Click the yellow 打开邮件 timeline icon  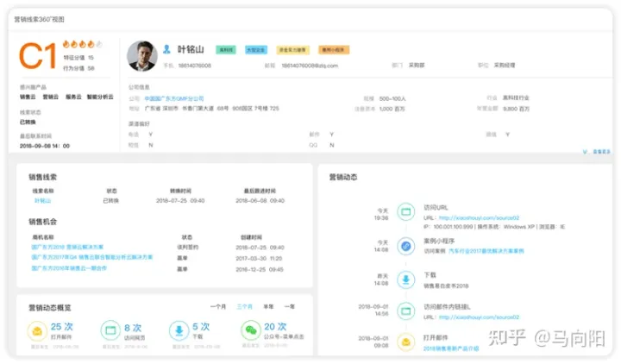406,343
